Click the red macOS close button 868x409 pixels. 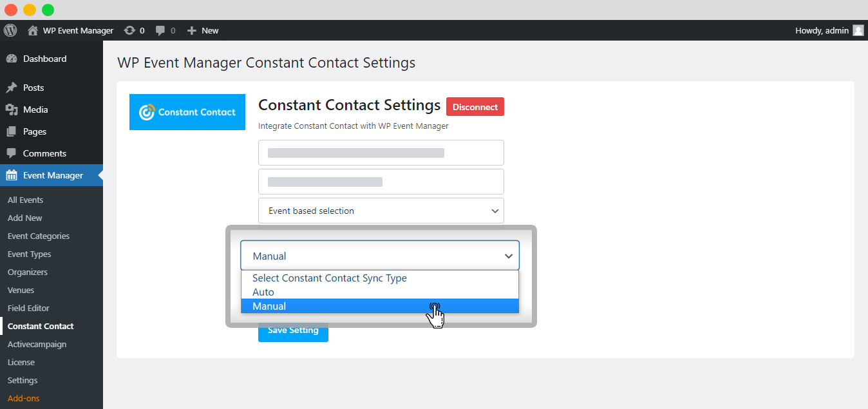point(11,10)
